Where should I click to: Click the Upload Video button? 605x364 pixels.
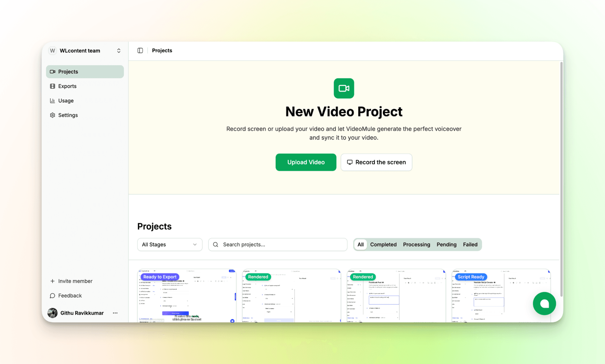pos(306,162)
